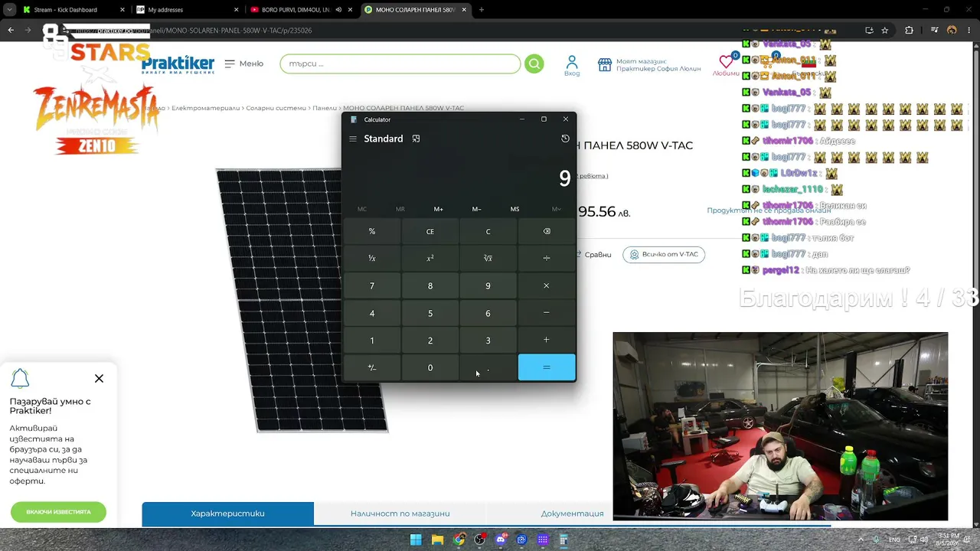Click the Соларни системи breadcrumb link
980x551 pixels.
pos(276,108)
